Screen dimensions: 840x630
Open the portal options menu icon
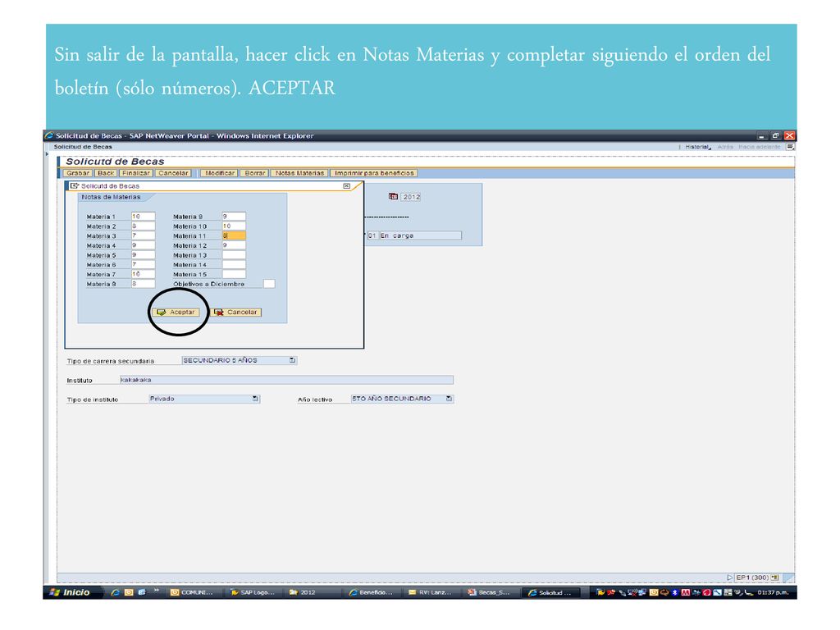click(790, 147)
